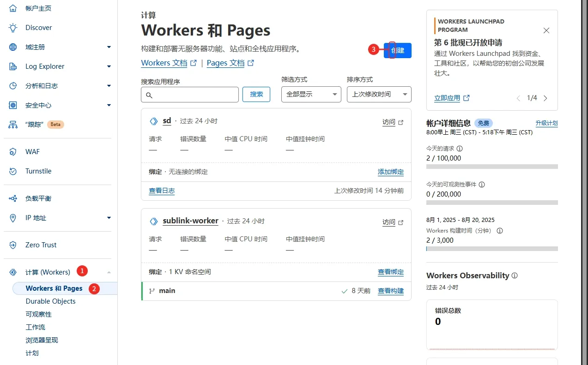Open 计划 in sidebar
The image size is (588, 365).
coord(32,353)
